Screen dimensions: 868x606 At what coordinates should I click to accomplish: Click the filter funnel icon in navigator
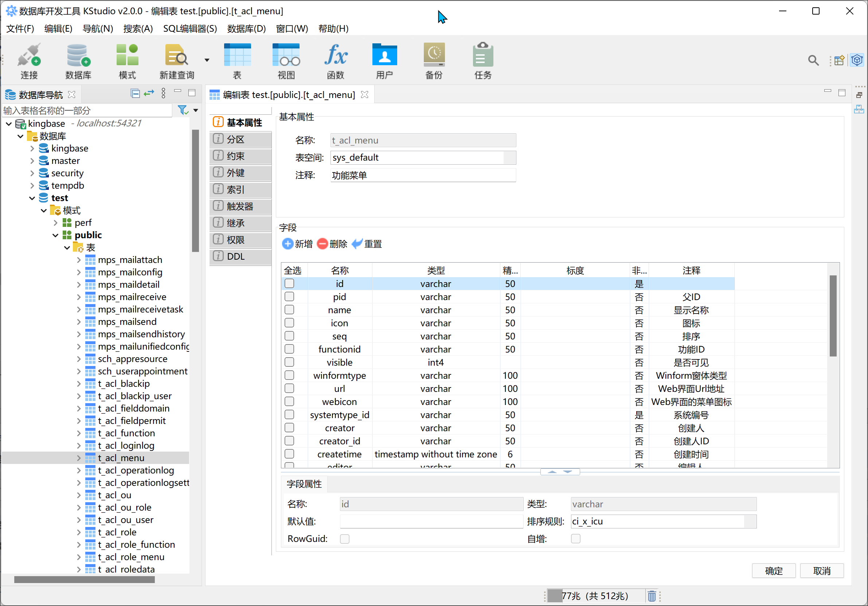point(183,110)
